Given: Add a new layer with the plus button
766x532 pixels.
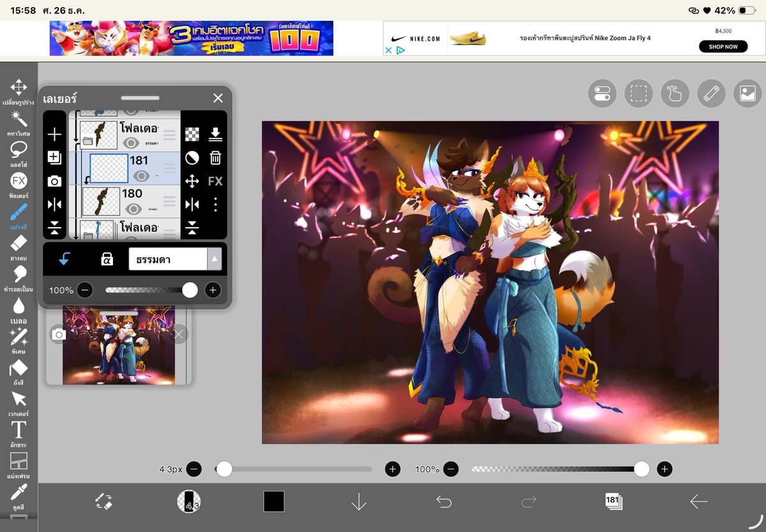Looking at the screenshot, I should click(x=54, y=134).
